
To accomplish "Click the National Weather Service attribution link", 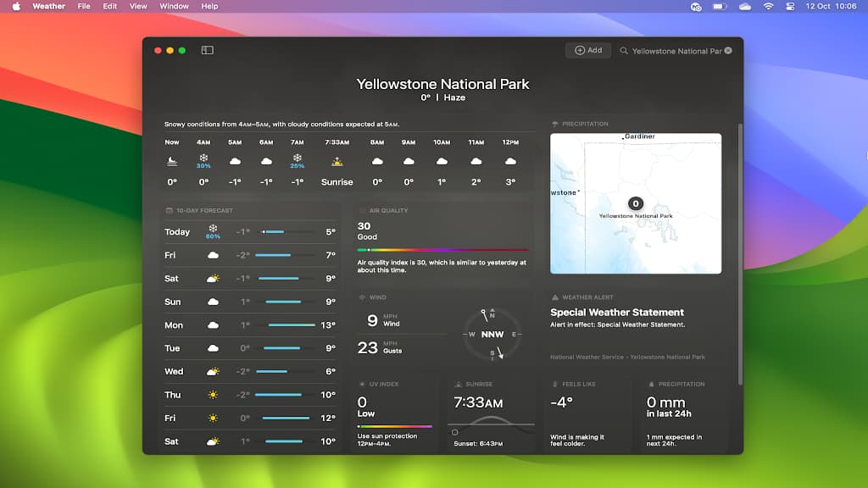I will tap(628, 357).
